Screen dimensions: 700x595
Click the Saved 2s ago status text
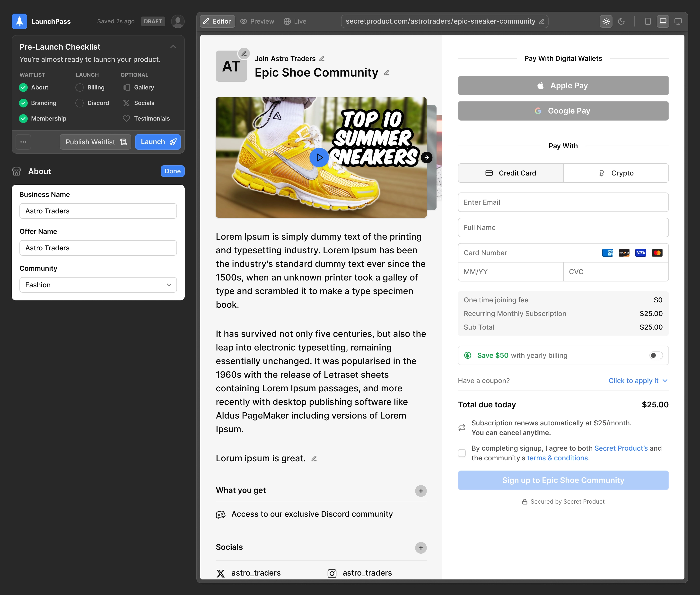pos(116,21)
